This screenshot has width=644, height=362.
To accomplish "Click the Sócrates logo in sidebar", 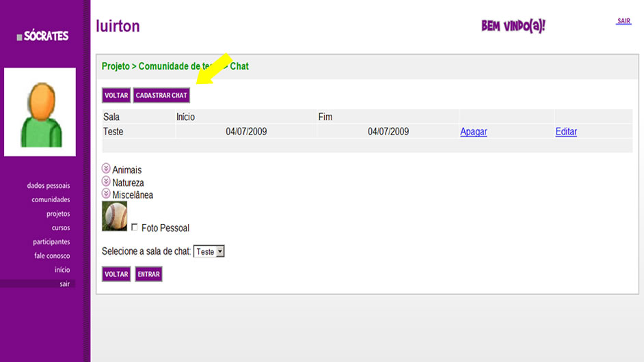I will [x=43, y=36].
